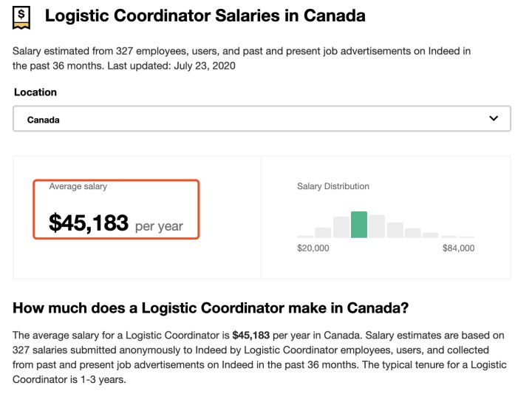Click the gray bar left of green bar

tap(341, 227)
